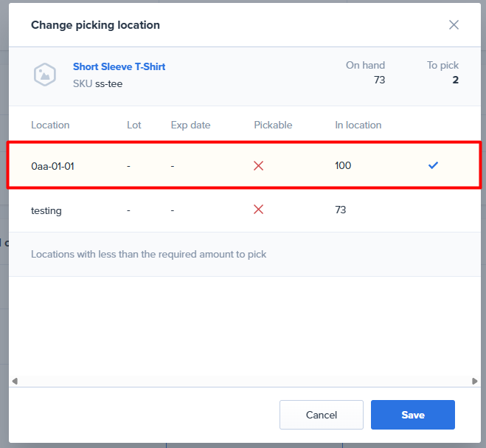Click the product image placeholder icon

pyautogui.click(x=44, y=75)
